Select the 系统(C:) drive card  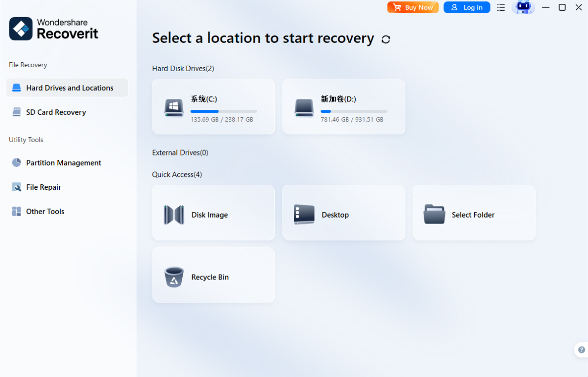[213, 106]
